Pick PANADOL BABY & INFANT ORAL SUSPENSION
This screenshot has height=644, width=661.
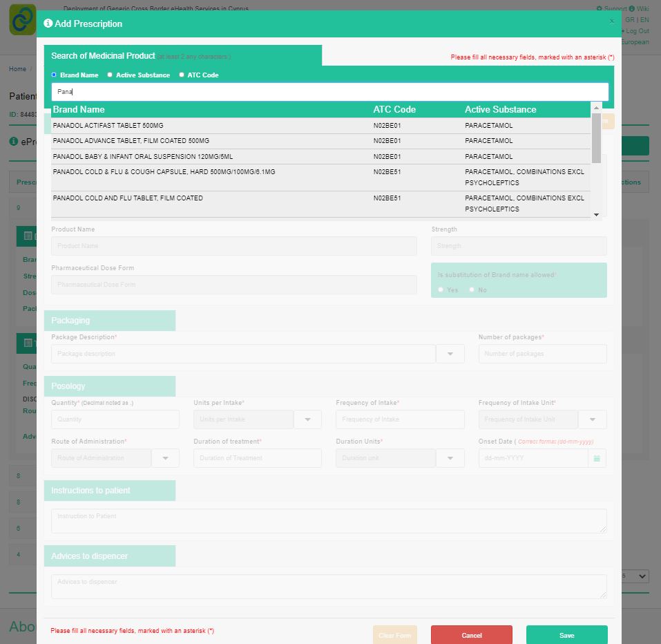pyautogui.click(x=143, y=157)
